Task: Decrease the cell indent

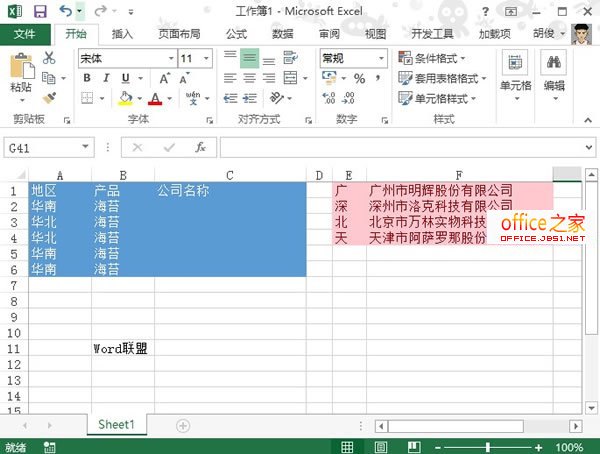Action: click(230, 98)
